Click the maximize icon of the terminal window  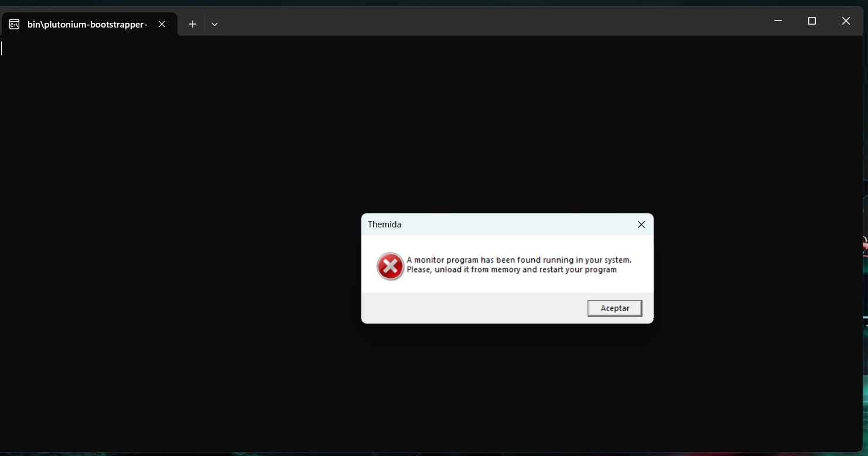point(811,21)
